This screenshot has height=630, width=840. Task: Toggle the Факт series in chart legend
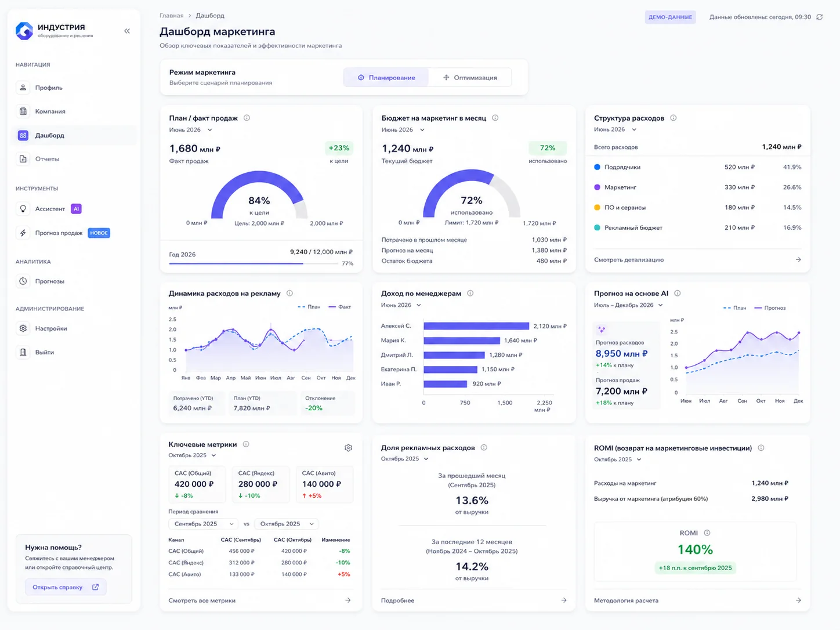(339, 307)
